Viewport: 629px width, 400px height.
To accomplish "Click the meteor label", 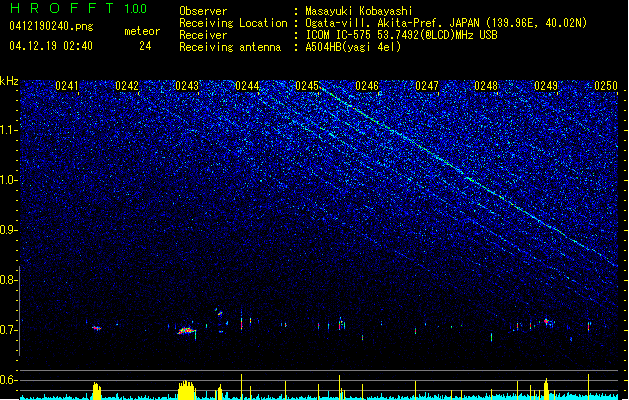I will [x=142, y=31].
